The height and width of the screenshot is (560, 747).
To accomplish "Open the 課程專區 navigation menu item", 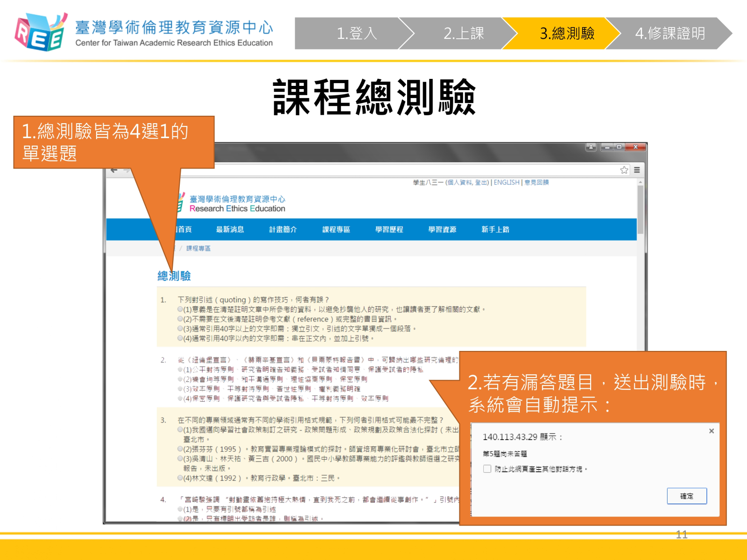I will (336, 230).
